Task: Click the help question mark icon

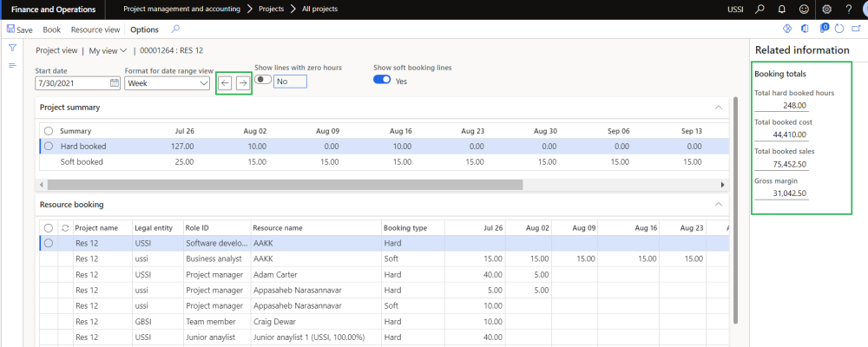Action: (x=848, y=10)
